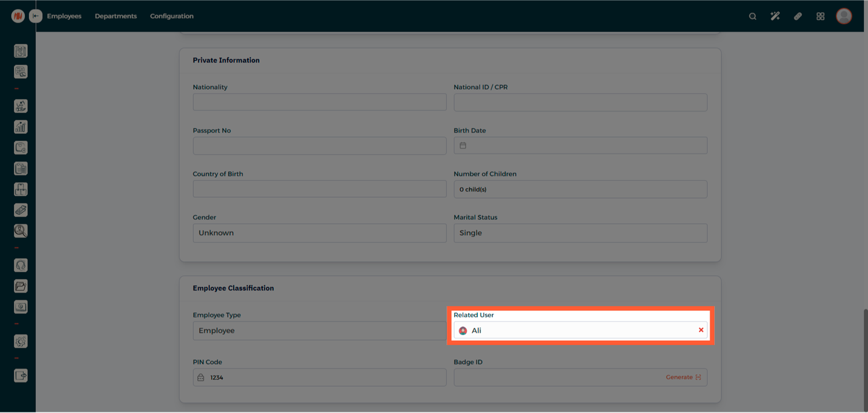868x413 pixels.
Task: Remove Ali from Related User field
Action: pyautogui.click(x=701, y=330)
